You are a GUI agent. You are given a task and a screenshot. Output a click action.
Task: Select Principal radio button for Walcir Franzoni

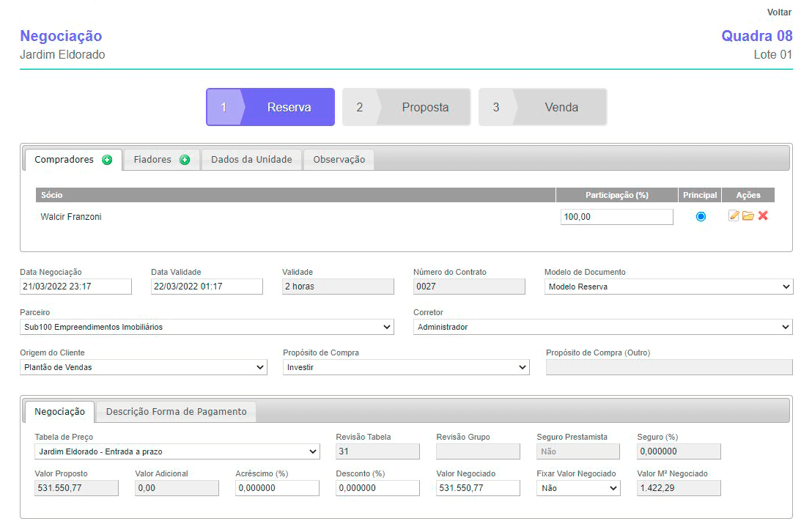[x=701, y=216]
